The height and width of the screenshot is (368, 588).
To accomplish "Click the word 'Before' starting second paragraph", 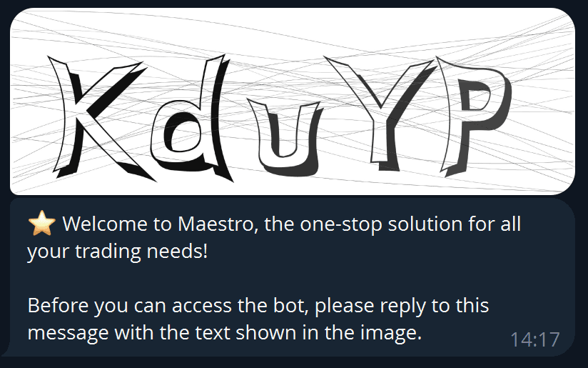I will pyautogui.click(x=59, y=305).
